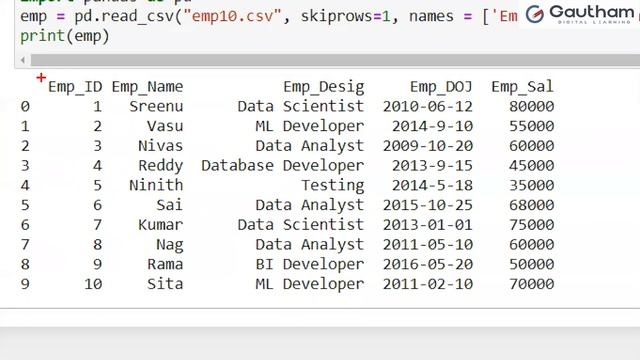This screenshot has height=360, width=640.
Task: Click the salary value 50000
Action: [531, 264]
